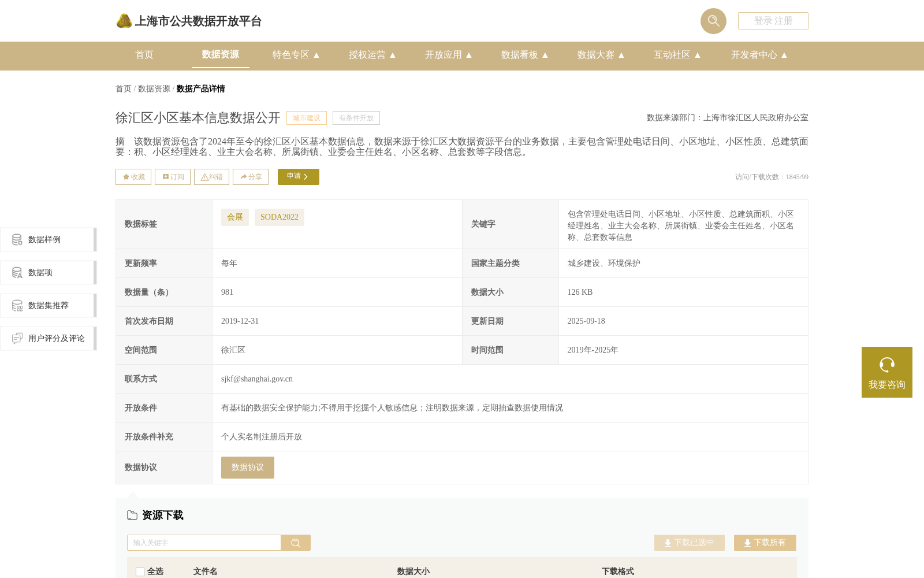924x578 pixels.
Task: Jump to 数据样例 in side panel
Action: coord(49,240)
